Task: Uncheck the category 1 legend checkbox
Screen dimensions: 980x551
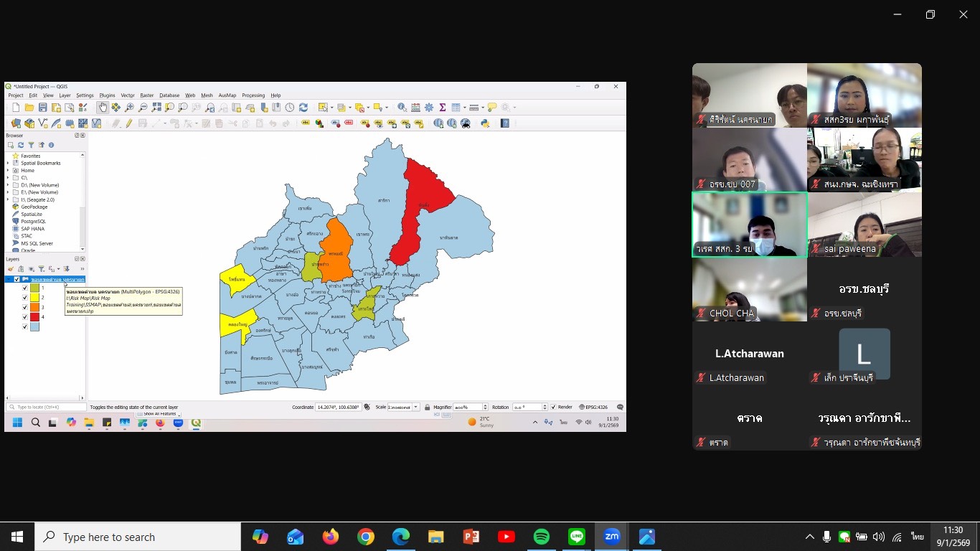Action: (25, 288)
